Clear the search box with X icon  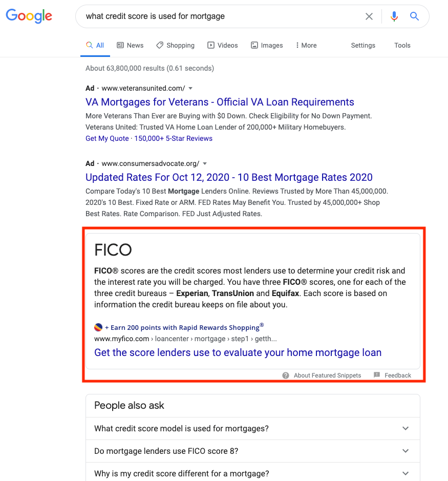pos(369,16)
